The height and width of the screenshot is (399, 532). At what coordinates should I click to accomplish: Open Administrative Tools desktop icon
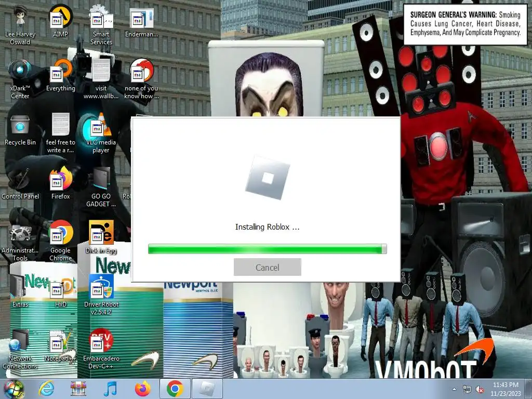point(20,241)
